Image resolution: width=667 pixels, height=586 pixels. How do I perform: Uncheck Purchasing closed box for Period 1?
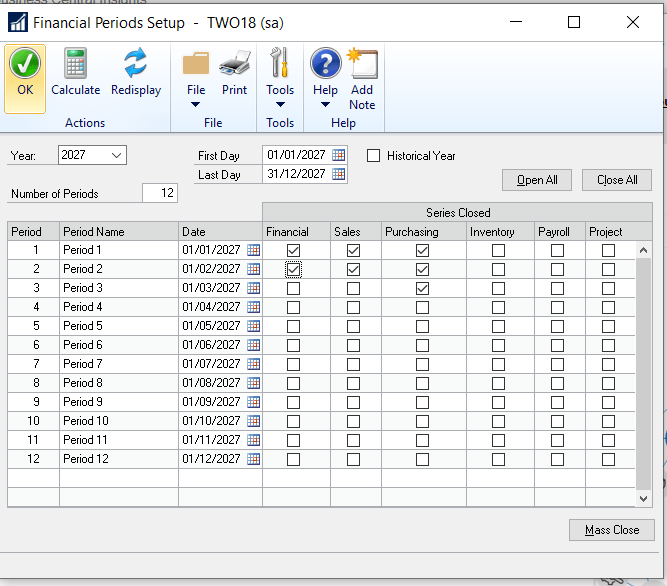422,250
